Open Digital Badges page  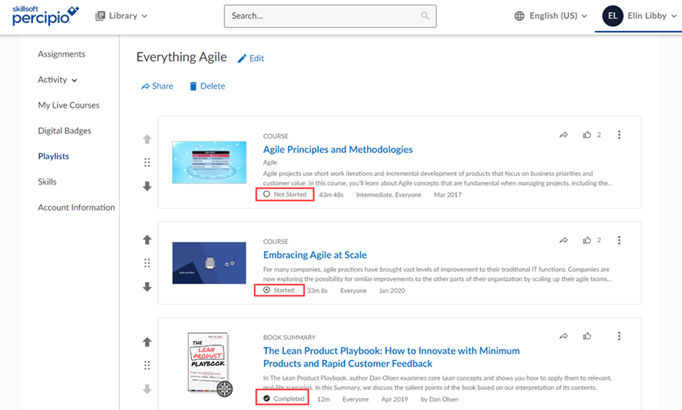coord(64,130)
